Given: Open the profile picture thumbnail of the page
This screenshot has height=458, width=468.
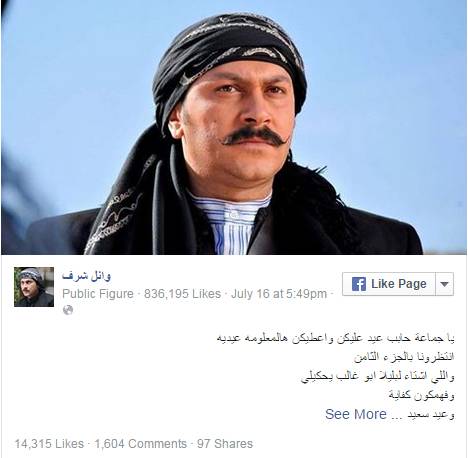Looking at the screenshot, I should click(x=34, y=287).
